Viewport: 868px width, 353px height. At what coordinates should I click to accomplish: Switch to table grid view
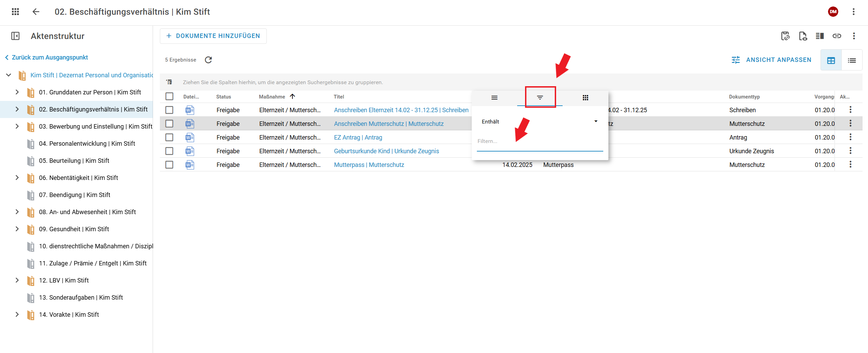click(x=831, y=60)
